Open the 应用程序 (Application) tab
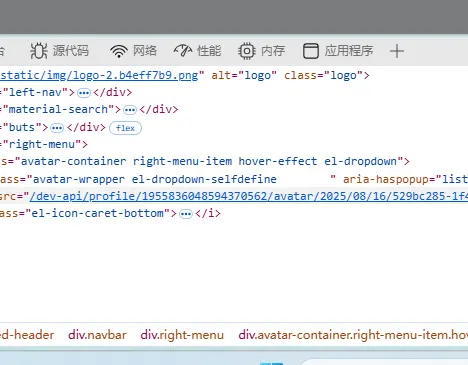Image resolution: width=468 pixels, height=365 pixels. point(338,51)
